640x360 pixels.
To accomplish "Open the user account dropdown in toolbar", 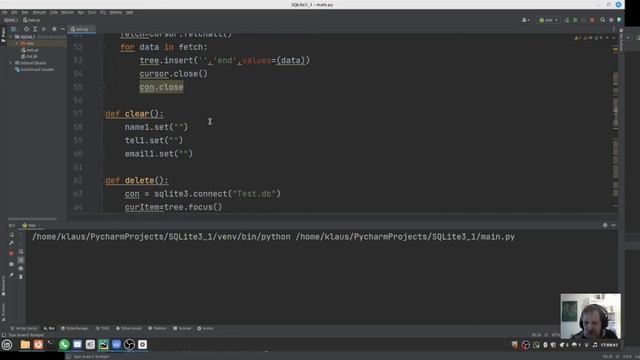I will click(526, 20).
